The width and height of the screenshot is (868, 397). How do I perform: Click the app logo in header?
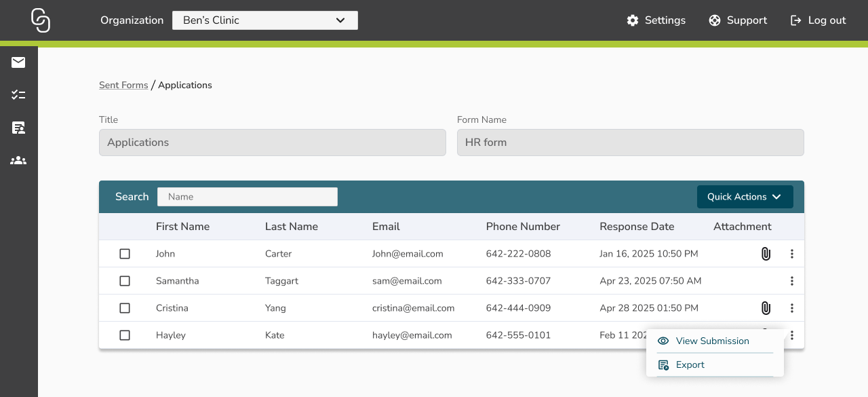coord(41,20)
